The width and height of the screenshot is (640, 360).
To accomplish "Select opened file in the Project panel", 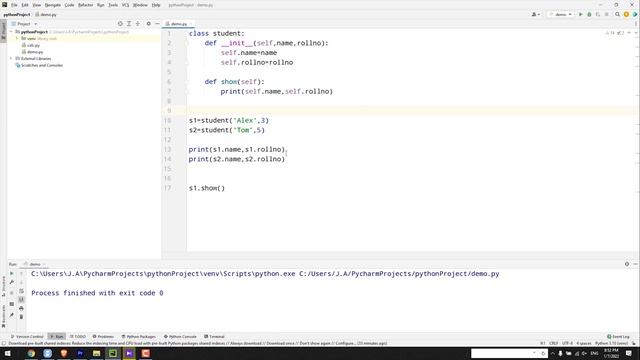I will 120,24.
